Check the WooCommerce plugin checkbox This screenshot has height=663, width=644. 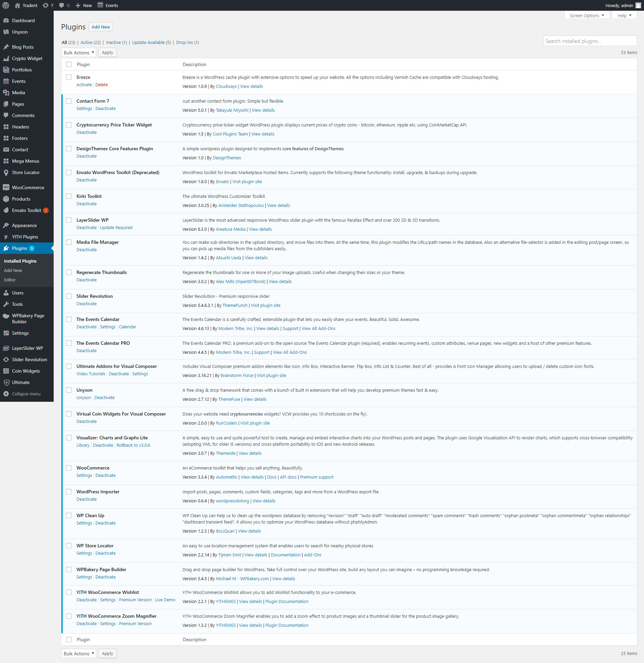pos(69,468)
